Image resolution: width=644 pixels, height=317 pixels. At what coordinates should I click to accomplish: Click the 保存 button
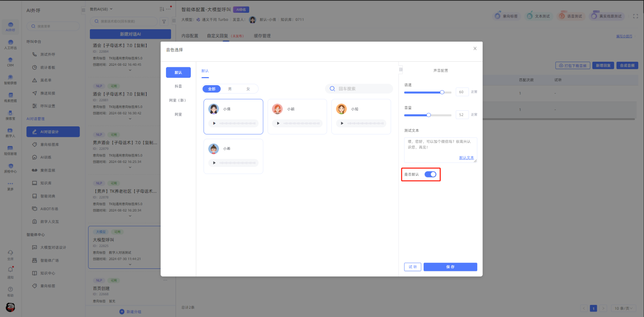coord(450,267)
